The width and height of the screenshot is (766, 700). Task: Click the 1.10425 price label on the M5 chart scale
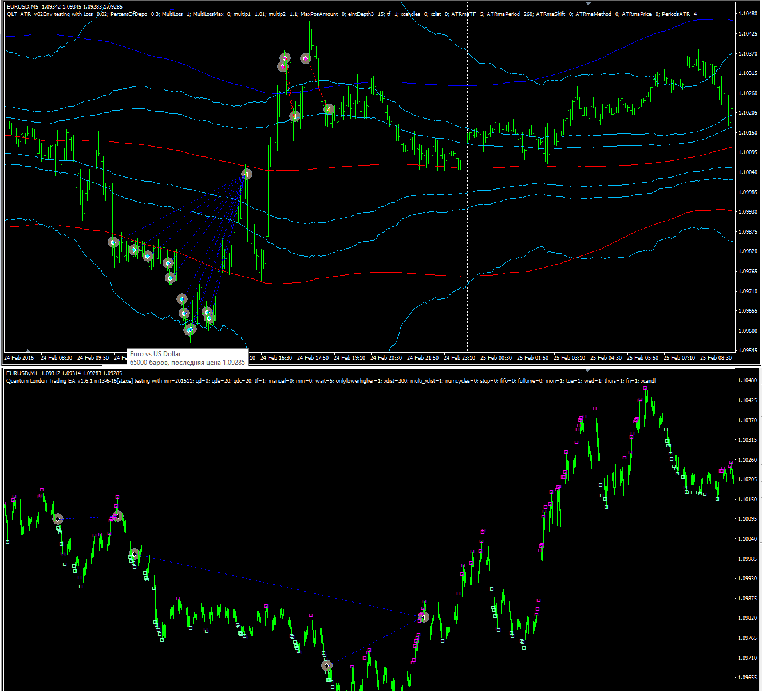point(748,34)
